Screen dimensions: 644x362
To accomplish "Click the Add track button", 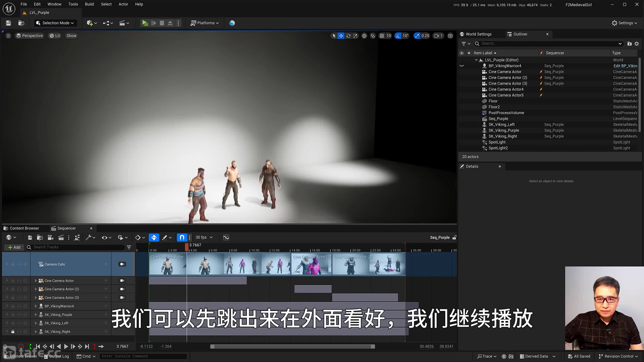I will (14, 247).
